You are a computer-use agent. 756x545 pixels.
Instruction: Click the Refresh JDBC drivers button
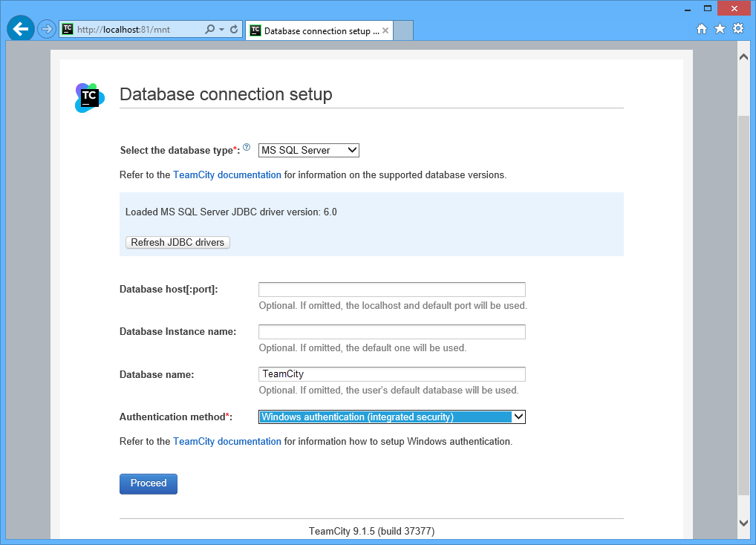click(177, 243)
